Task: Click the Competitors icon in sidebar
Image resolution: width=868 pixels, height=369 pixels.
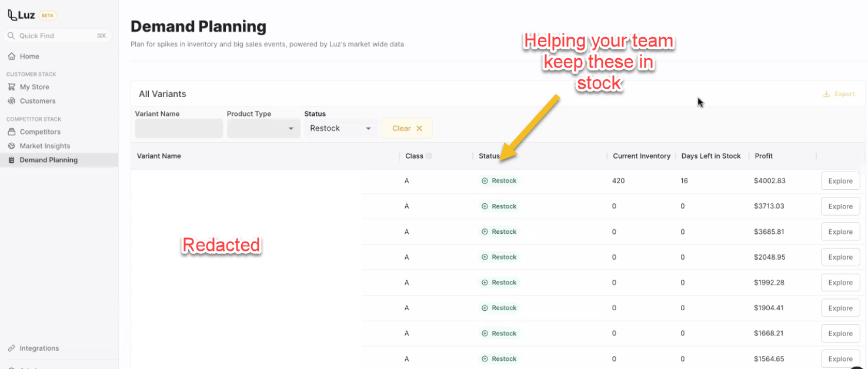Action: pos(11,132)
